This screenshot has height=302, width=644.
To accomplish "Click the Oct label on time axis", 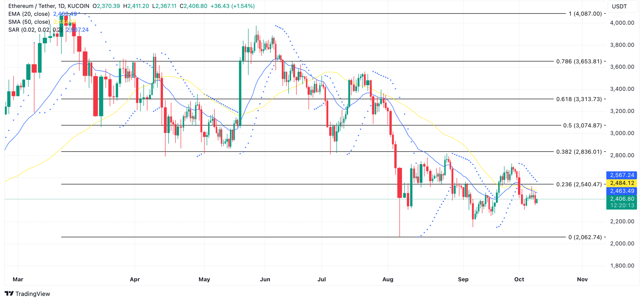I will click(x=520, y=279).
